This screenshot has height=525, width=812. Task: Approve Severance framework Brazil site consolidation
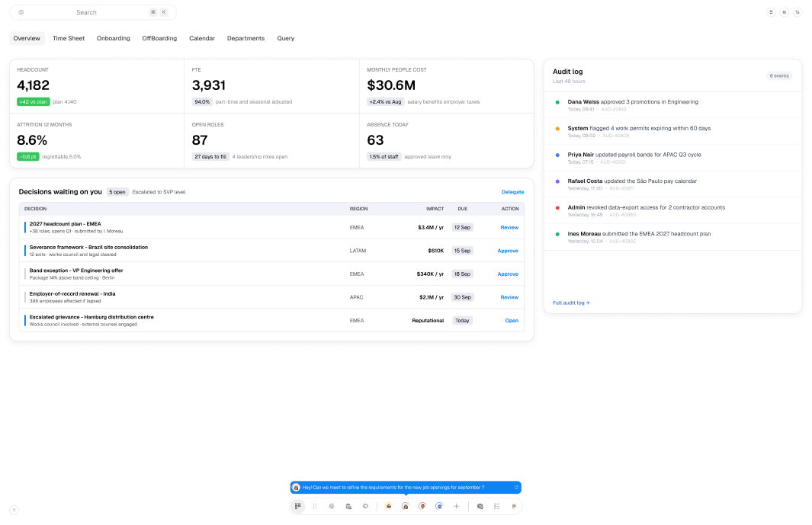click(x=508, y=251)
